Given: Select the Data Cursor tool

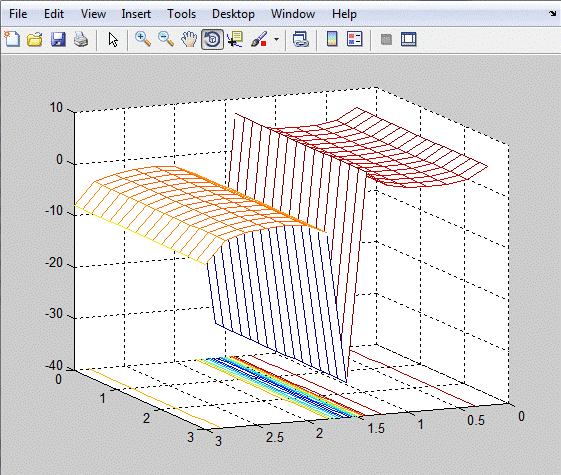Looking at the screenshot, I should click(235, 39).
